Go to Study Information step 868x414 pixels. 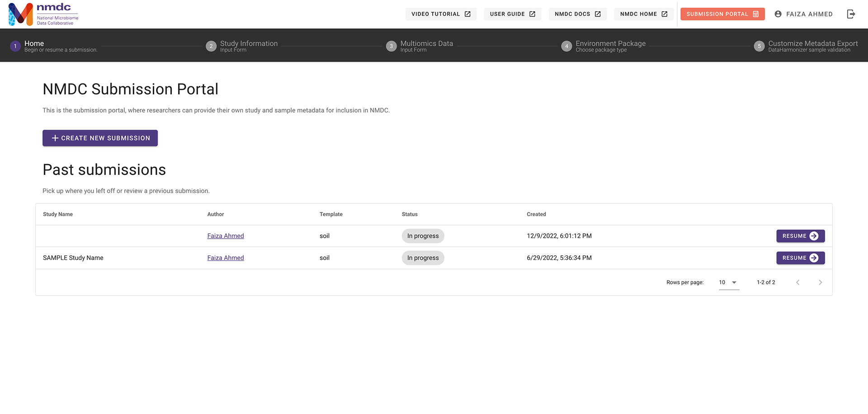coord(241,46)
